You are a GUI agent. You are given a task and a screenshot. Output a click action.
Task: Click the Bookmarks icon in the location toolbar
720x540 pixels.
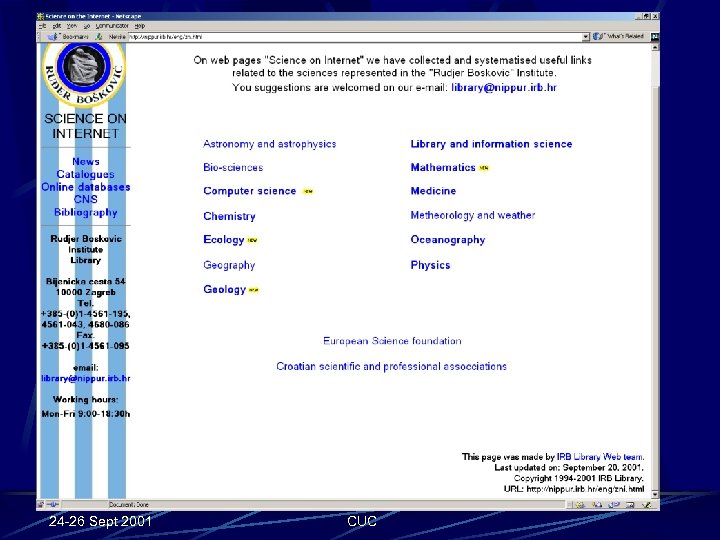click(53, 36)
